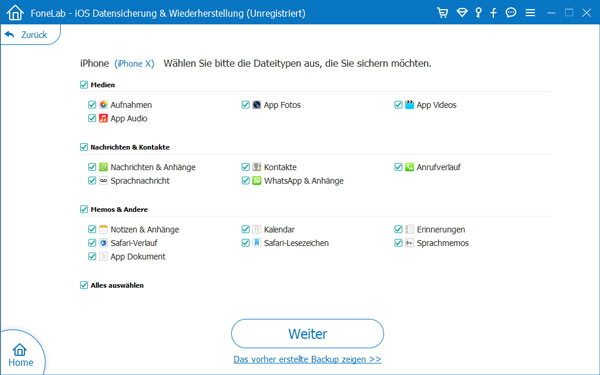
Task: Uncheck the Kalendar checkbox
Action: click(x=246, y=229)
